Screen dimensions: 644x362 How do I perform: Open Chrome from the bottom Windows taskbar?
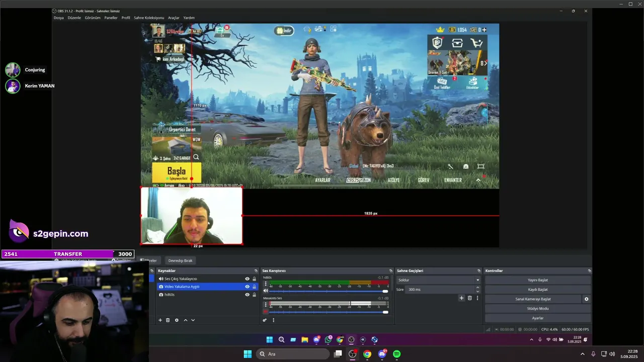coord(367,354)
